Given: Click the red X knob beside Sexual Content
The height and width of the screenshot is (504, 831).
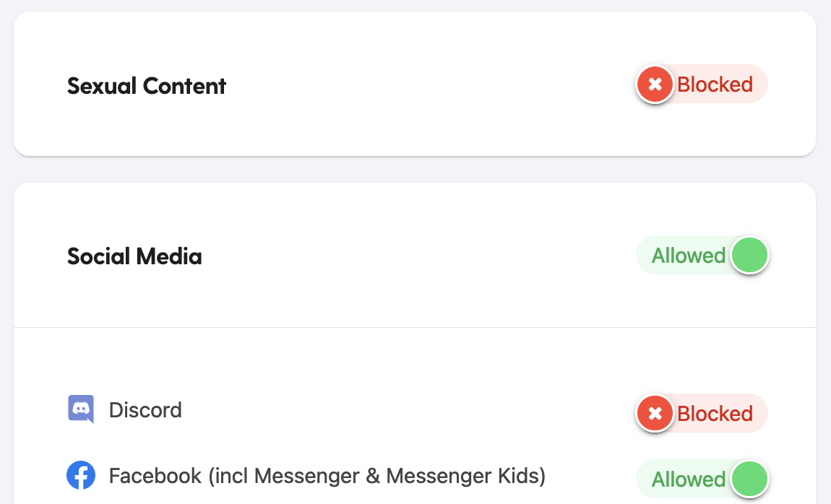Looking at the screenshot, I should click(655, 84).
